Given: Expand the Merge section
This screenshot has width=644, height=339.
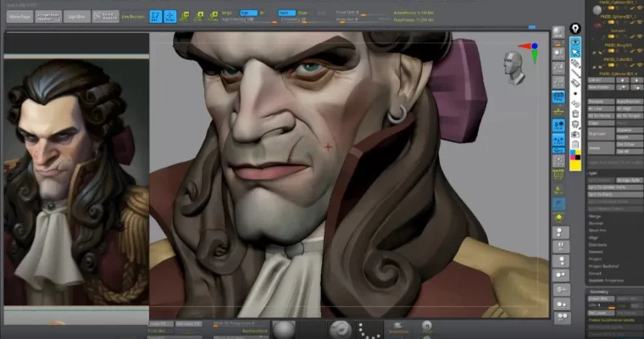Looking at the screenshot, I should (x=595, y=216).
